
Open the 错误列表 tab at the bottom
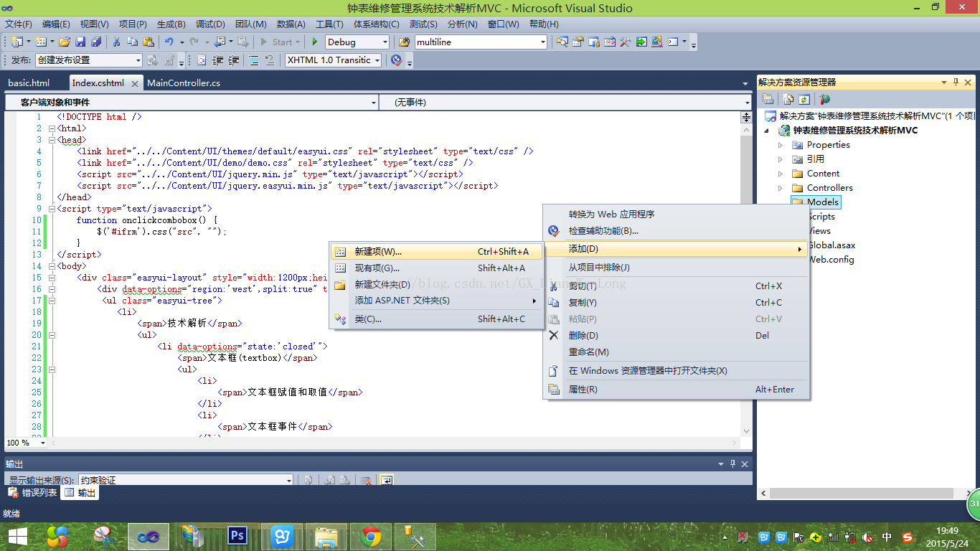(x=32, y=493)
